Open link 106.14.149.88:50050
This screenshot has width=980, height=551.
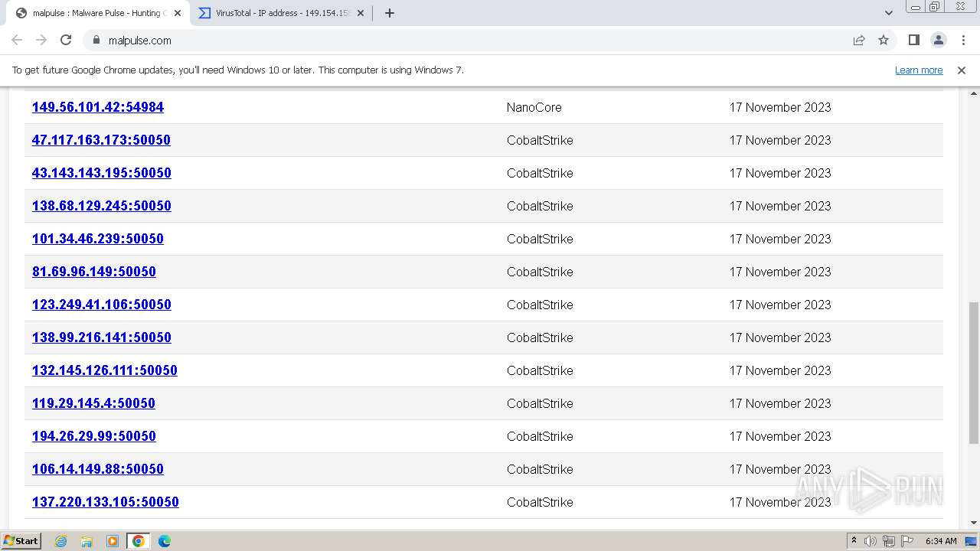click(98, 469)
